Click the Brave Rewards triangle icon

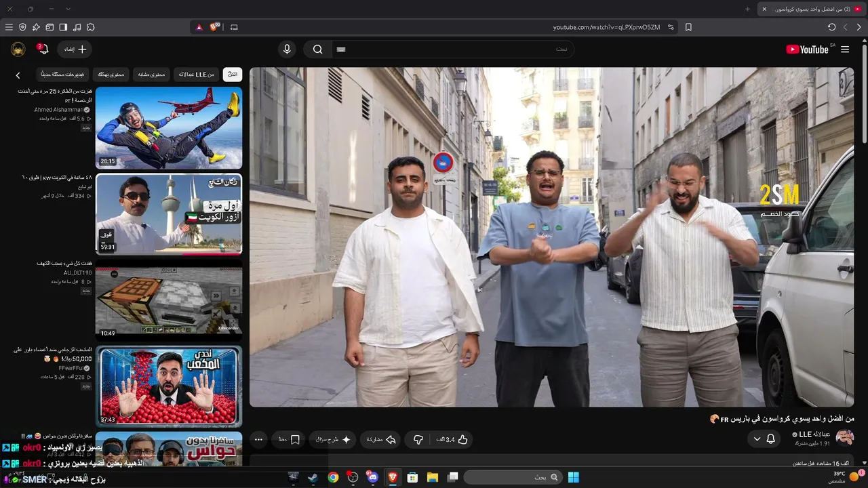(199, 27)
